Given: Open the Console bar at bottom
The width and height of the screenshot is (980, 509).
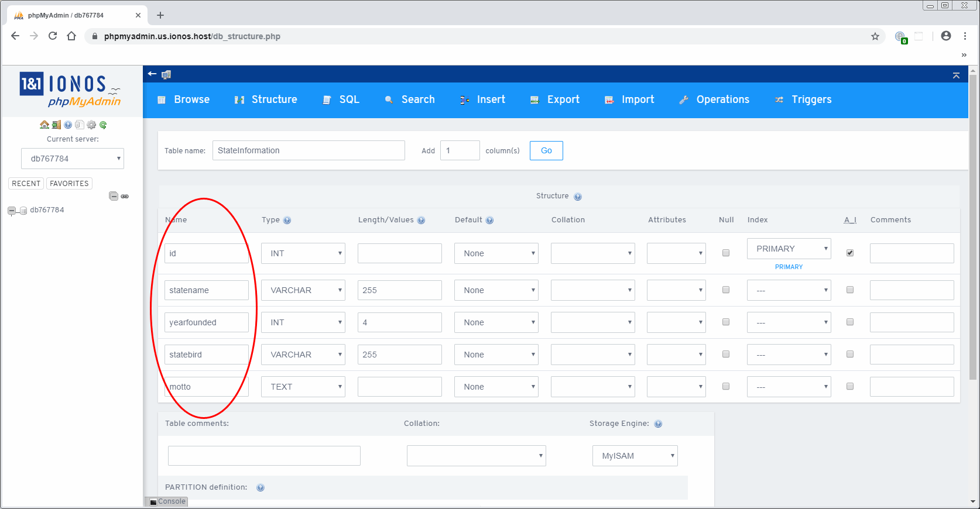Looking at the screenshot, I should [166, 501].
